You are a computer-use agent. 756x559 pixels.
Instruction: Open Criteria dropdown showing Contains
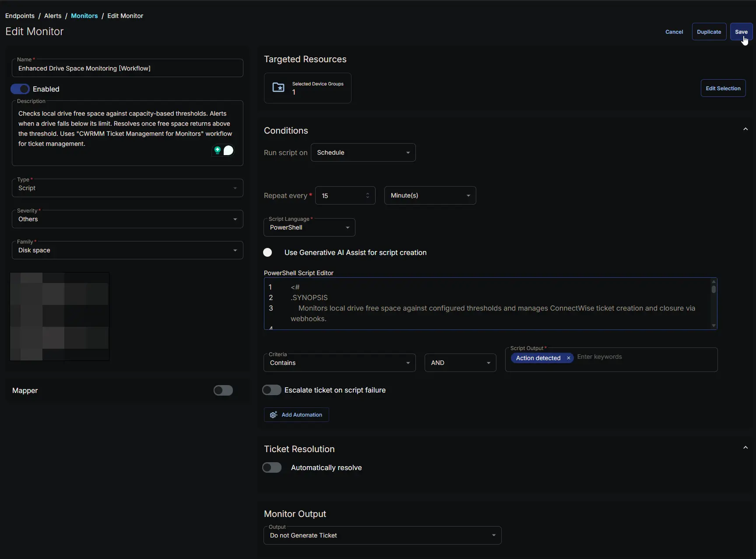tap(340, 363)
